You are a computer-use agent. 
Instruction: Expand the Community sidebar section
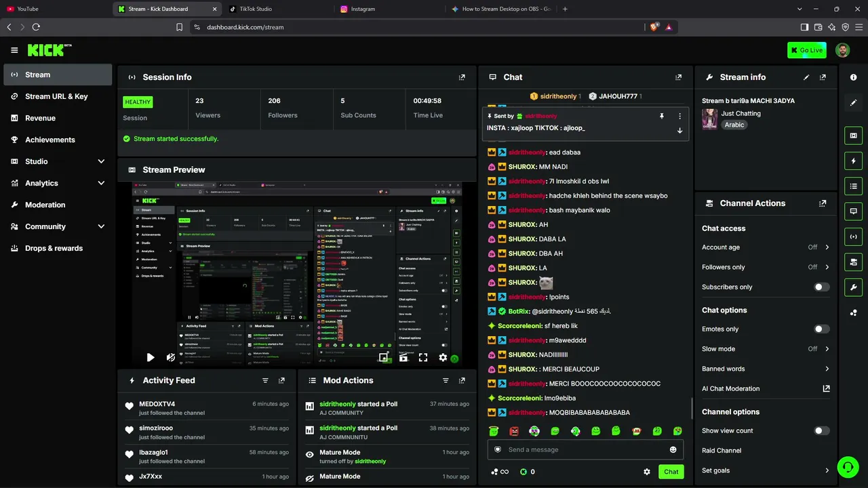[x=58, y=226]
